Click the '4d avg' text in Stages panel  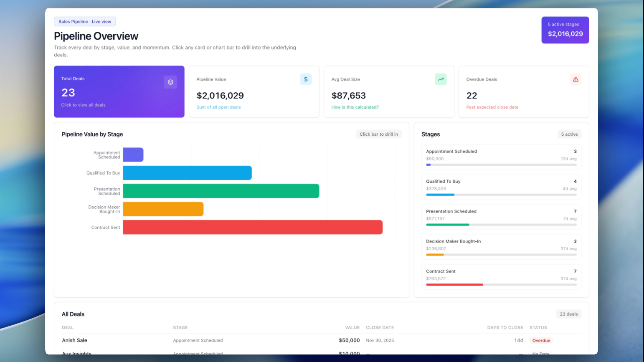point(570,189)
